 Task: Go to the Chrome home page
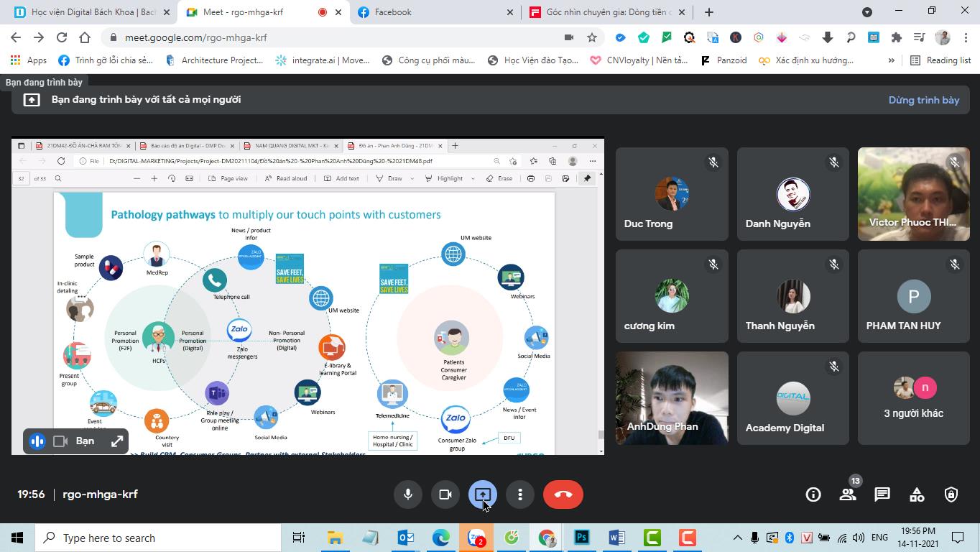pyautogui.click(x=85, y=37)
